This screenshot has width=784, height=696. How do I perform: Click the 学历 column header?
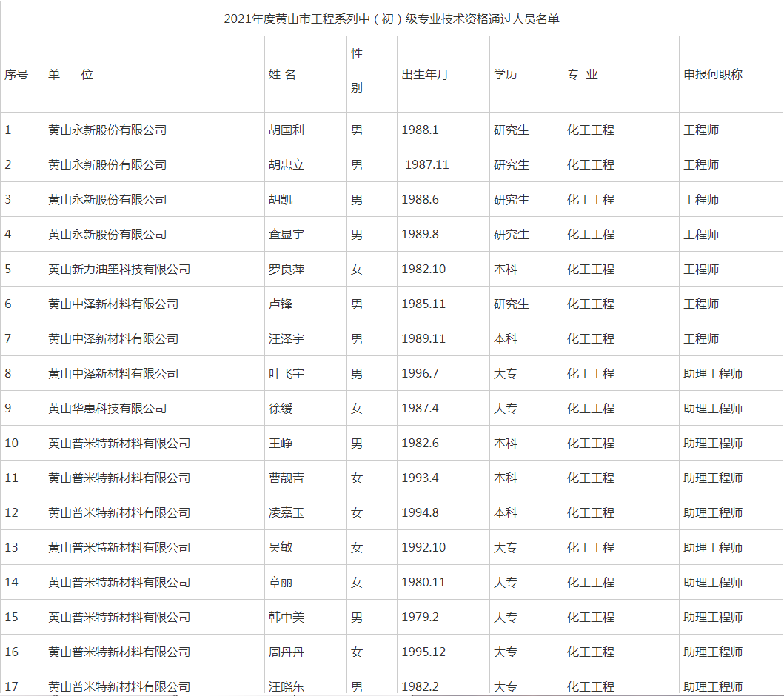pos(506,75)
